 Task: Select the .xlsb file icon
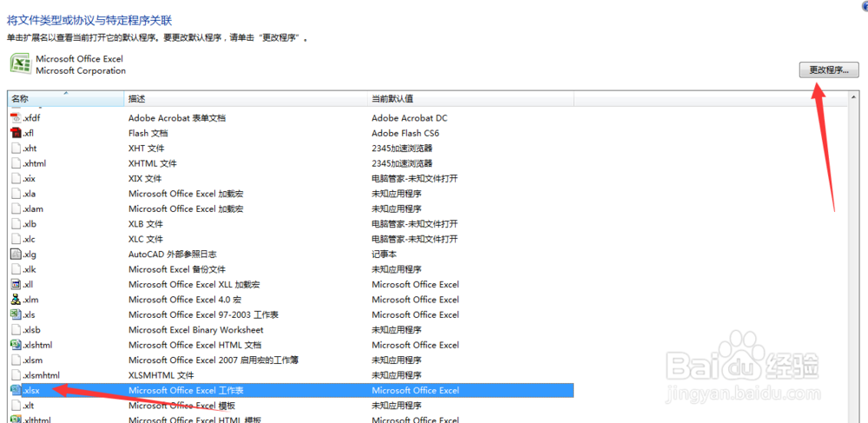click(16, 329)
